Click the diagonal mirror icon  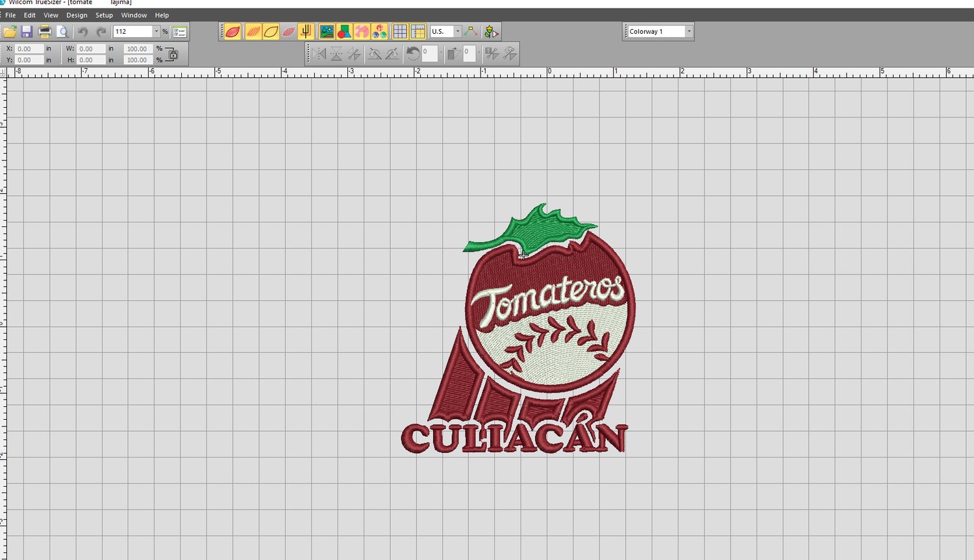point(354,54)
